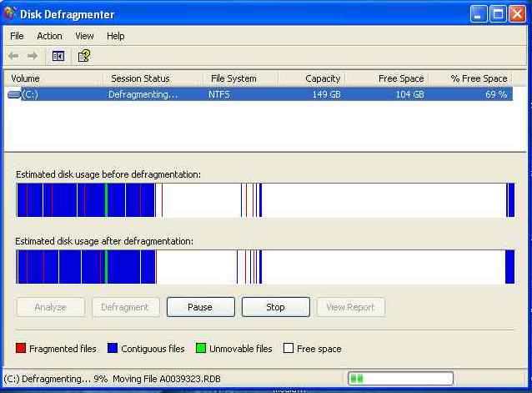The height and width of the screenshot is (393, 532).
Task: Select the (C:) volume row
Action: (260, 94)
